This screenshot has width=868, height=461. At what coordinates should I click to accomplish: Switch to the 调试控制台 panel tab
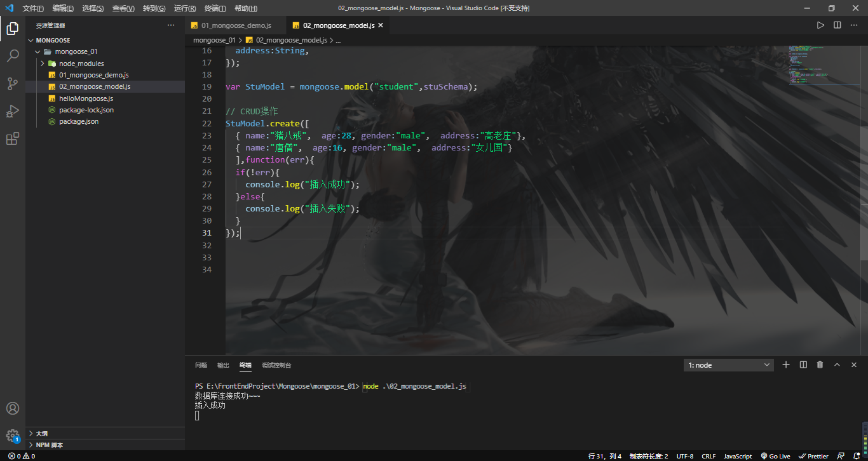point(276,365)
